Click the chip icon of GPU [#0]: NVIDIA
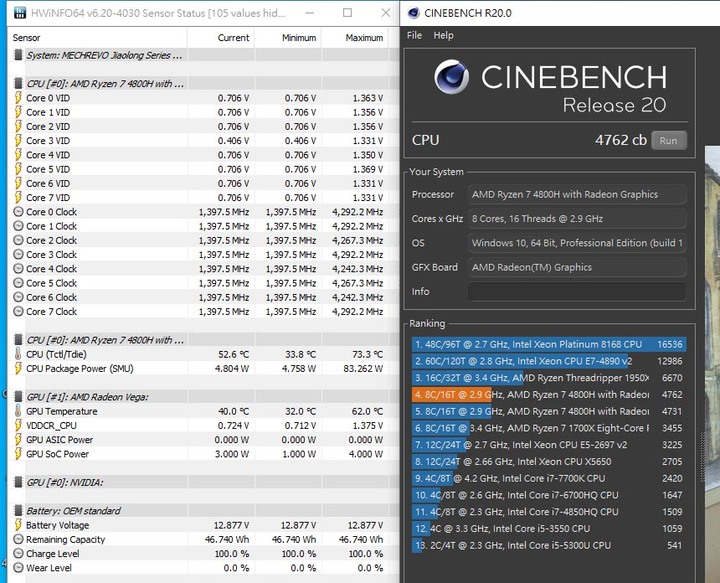The width and height of the screenshot is (720, 583). tap(18, 482)
